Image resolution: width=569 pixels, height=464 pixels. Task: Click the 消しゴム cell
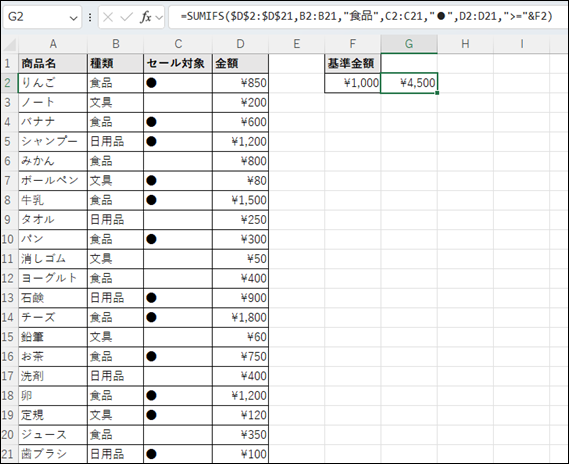53,259
